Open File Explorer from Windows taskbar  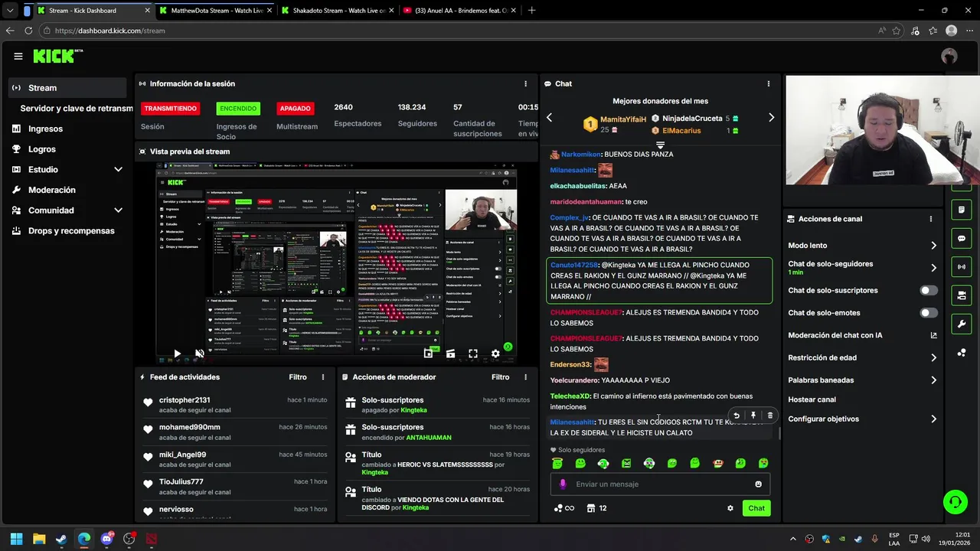coord(39,539)
